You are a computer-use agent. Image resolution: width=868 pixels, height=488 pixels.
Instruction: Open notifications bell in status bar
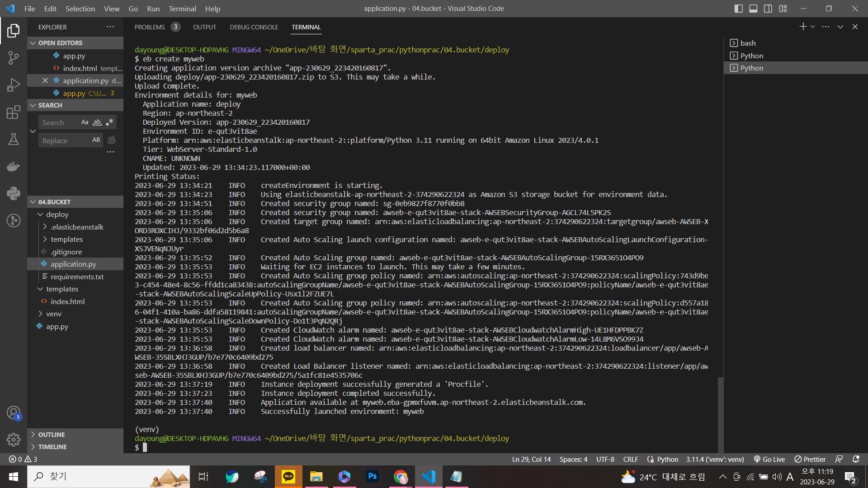click(855, 459)
